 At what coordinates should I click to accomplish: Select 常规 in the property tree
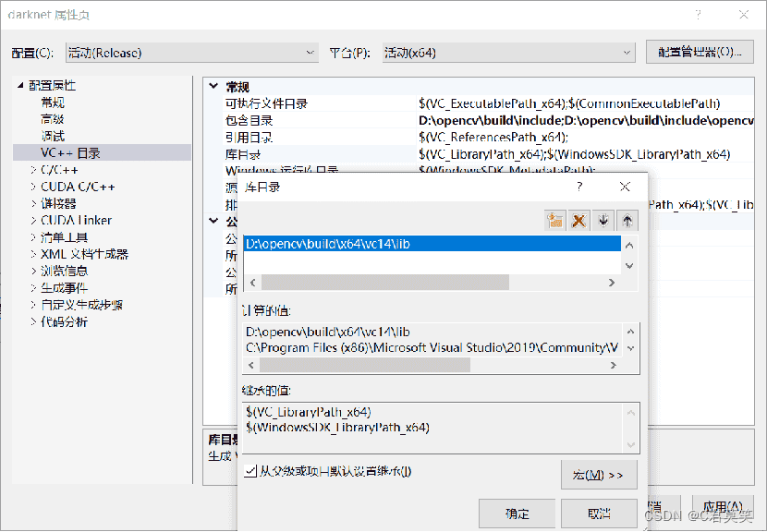click(x=53, y=103)
